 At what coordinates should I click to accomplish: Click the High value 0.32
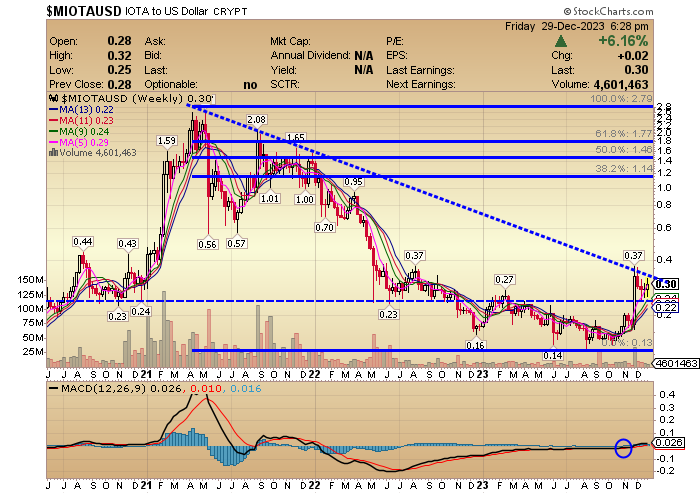(x=119, y=56)
